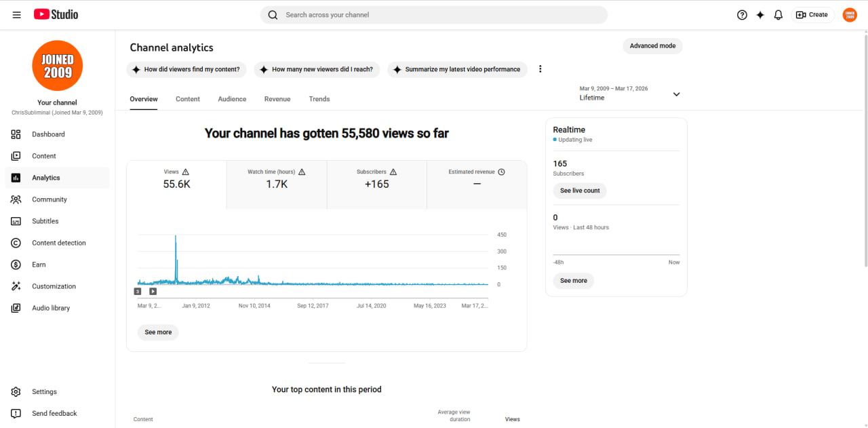Open the hamburger navigation menu
This screenshot has width=868, height=428.
16,14
